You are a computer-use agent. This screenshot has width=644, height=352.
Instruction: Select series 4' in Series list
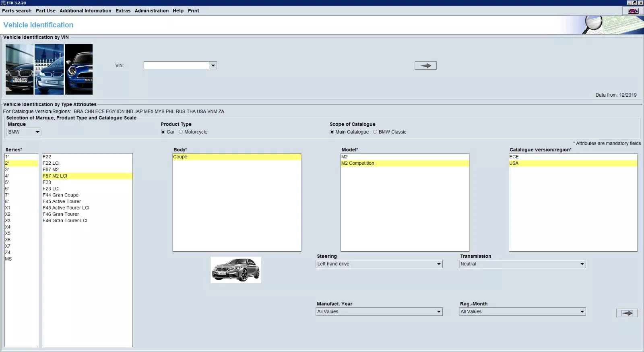(x=21, y=176)
